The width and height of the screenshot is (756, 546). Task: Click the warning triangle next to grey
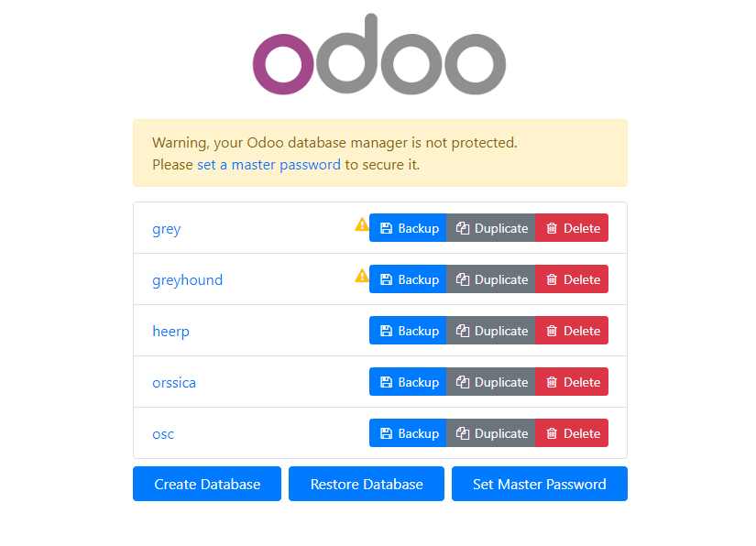[361, 224]
